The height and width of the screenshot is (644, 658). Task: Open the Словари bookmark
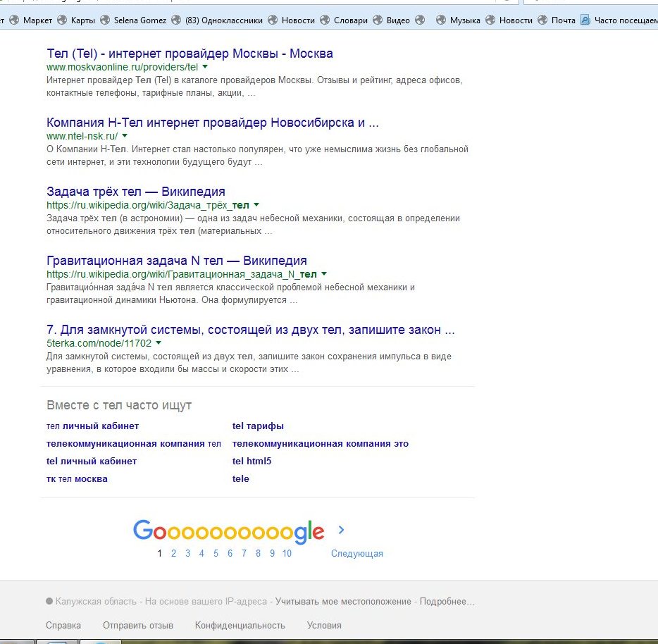point(344,20)
